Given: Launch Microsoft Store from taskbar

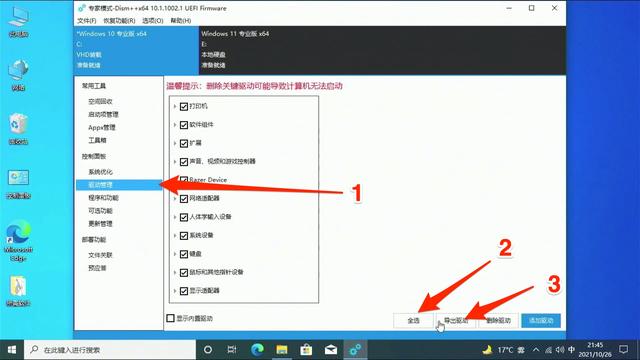Looking at the screenshot, I should [306, 350].
